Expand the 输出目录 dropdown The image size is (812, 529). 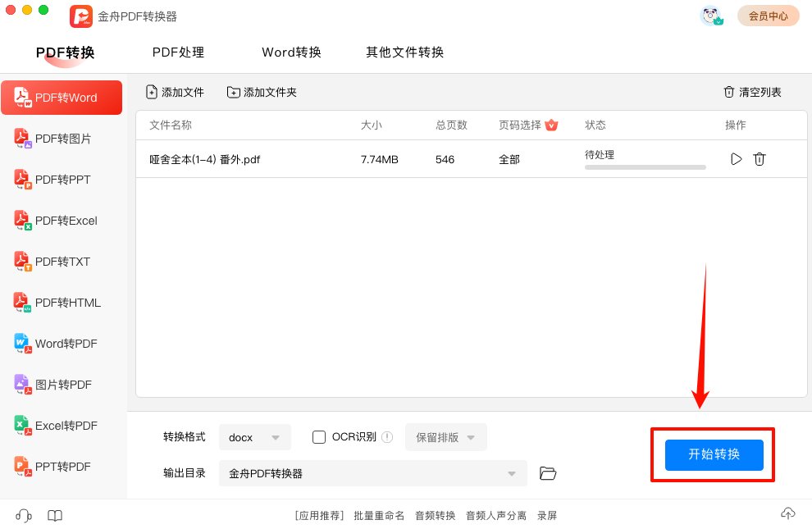point(372,473)
